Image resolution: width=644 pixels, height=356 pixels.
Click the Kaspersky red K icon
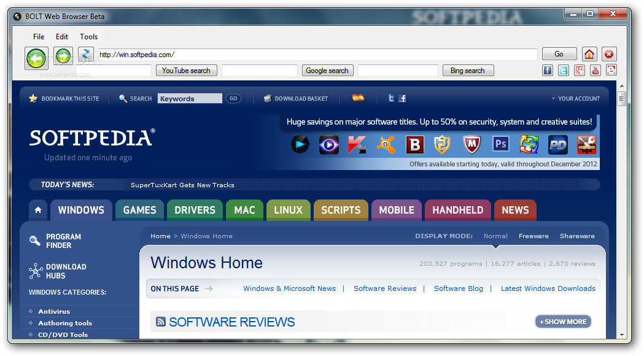pyautogui.click(x=357, y=145)
